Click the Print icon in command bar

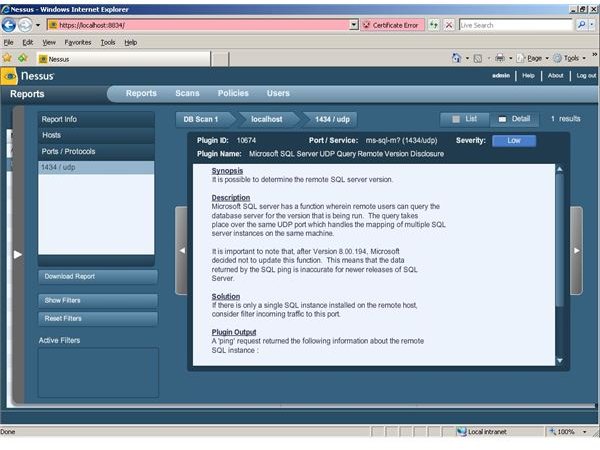(500, 58)
